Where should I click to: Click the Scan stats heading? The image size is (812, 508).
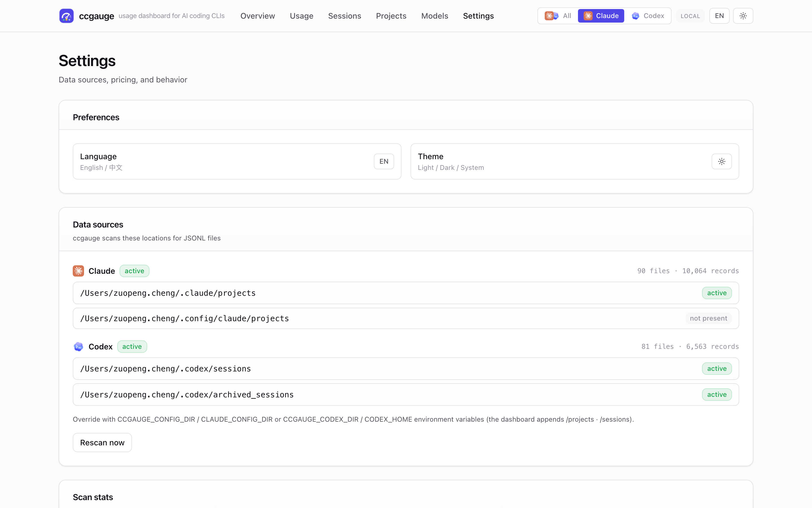point(93,497)
